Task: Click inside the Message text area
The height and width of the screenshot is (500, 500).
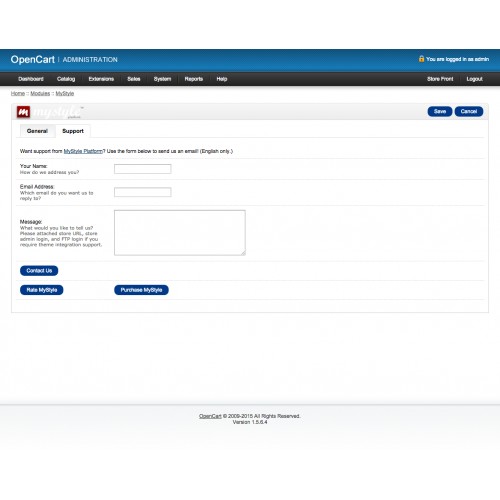Action: 180,233
